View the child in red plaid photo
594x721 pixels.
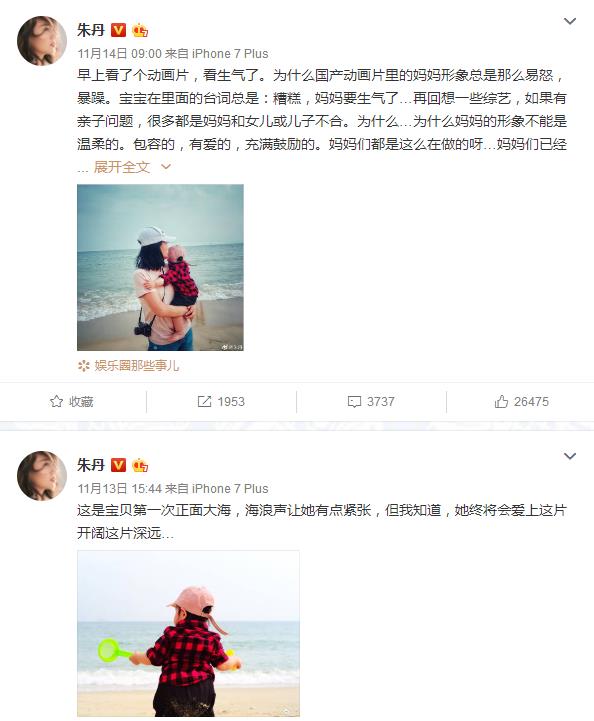pos(188,633)
